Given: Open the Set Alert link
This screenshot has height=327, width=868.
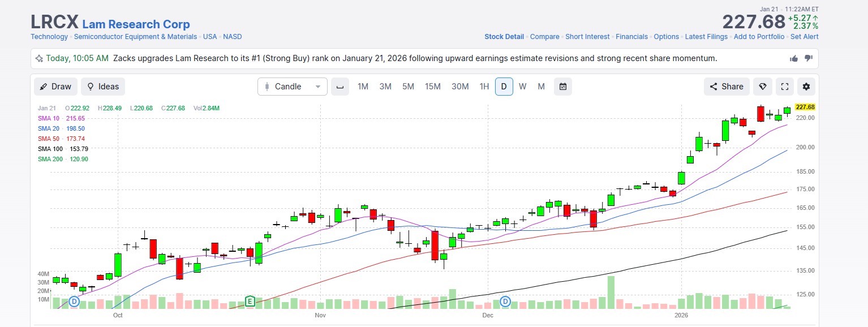Looking at the screenshot, I should pyautogui.click(x=804, y=37).
